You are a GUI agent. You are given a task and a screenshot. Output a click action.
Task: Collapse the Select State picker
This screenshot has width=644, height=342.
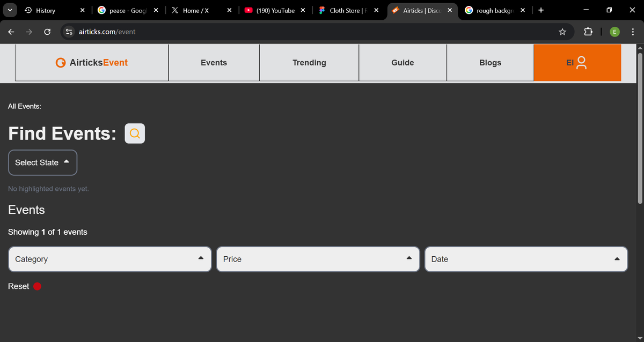(42, 162)
